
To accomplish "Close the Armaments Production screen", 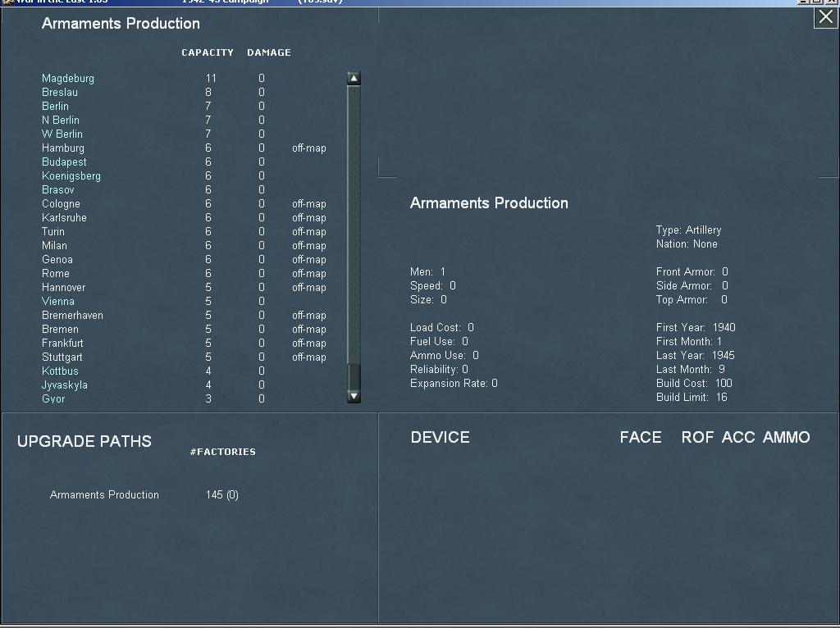I will pyautogui.click(x=825, y=17).
